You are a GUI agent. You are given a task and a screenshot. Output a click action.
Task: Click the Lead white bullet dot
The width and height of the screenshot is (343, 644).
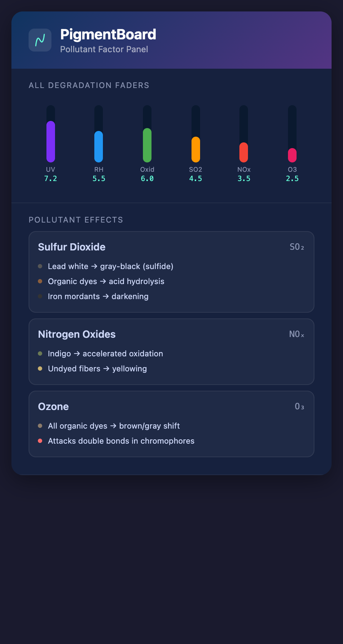40,266
